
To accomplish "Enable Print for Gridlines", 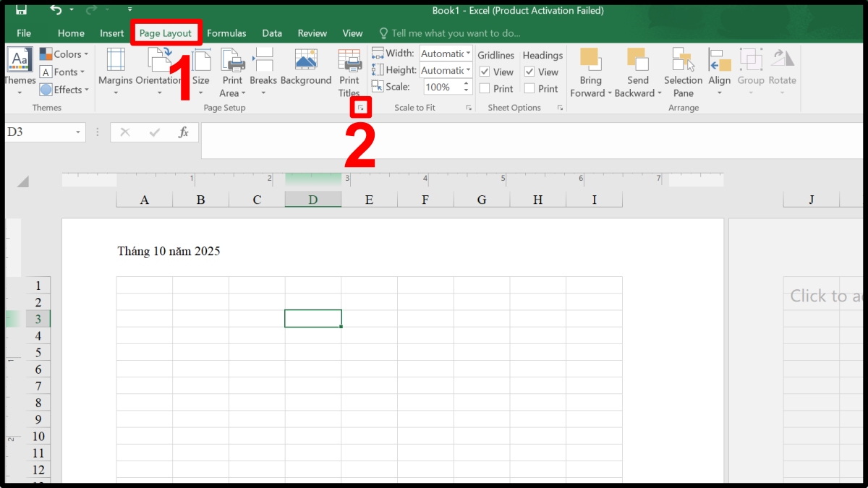I will [485, 88].
